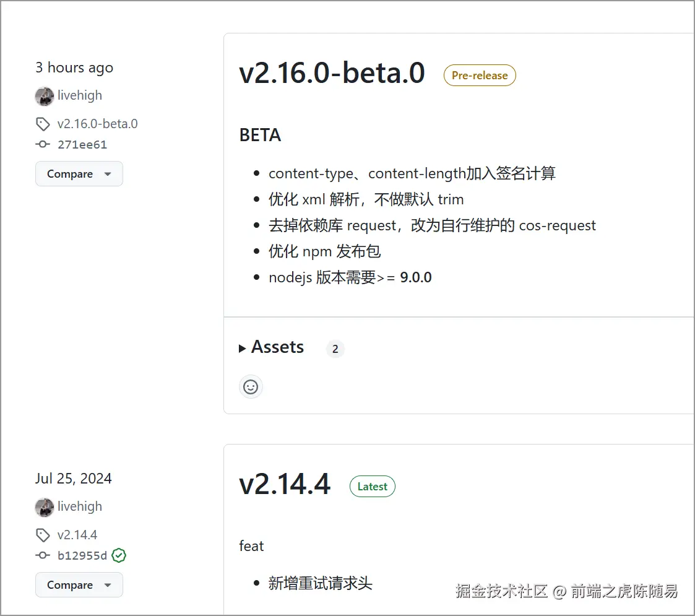Click livehigh avatar beside the Jul 25 release
The width and height of the screenshot is (695, 616).
(45, 507)
